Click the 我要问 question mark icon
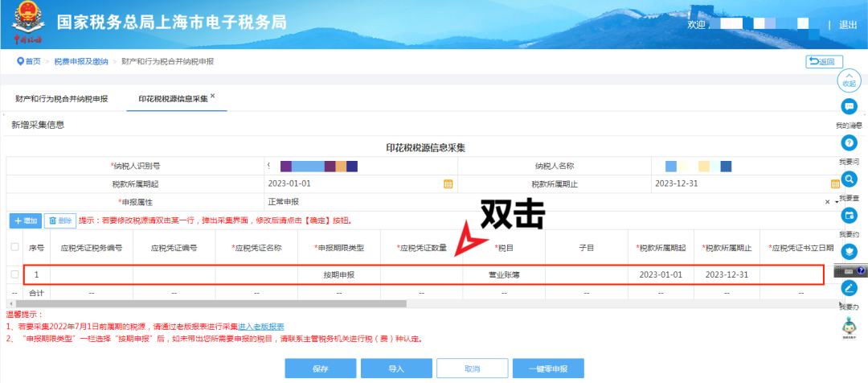This screenshot has width=868, height=383. [x=849, y=143]
